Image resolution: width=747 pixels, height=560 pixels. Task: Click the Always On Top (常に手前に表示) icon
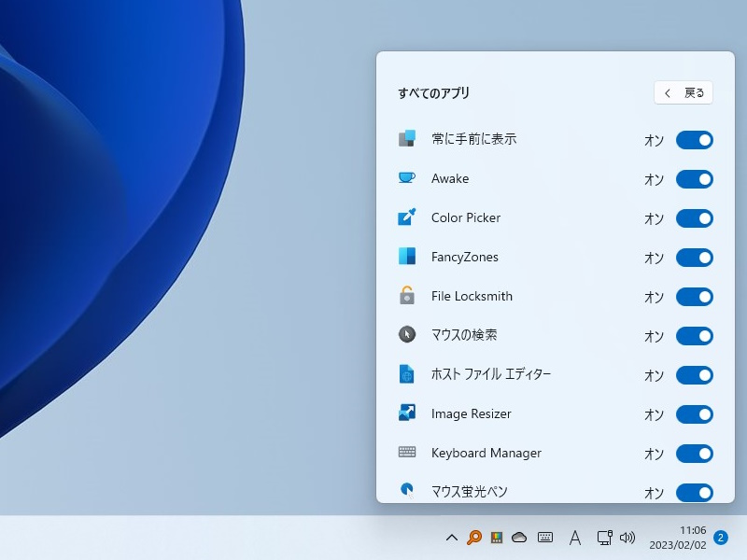(407, 138)
